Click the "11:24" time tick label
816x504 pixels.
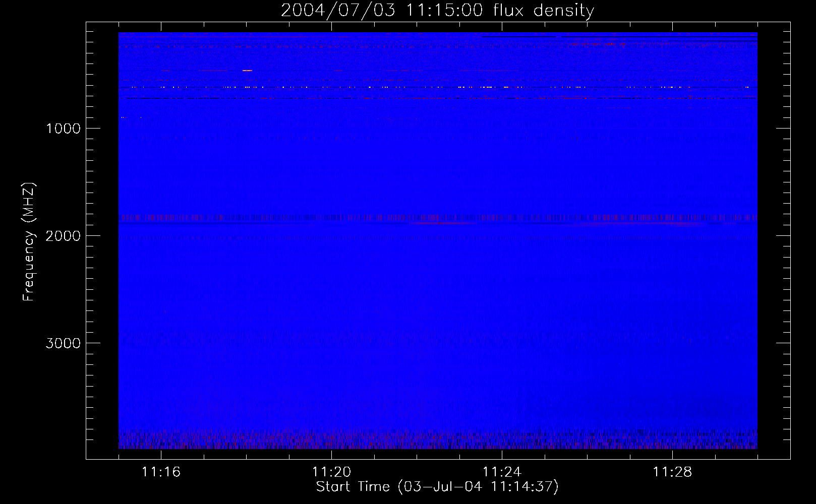502,472
